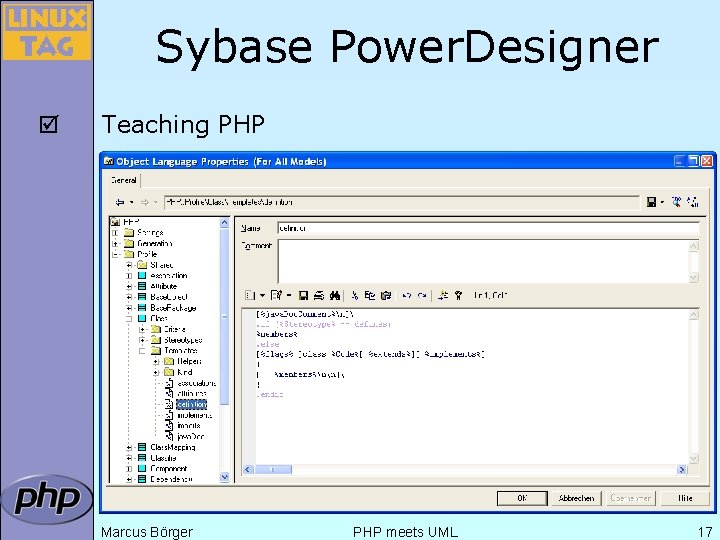720x540 pixels.
Task: Click the Back navigation arrow icon
Action: (x=120, y=202)
